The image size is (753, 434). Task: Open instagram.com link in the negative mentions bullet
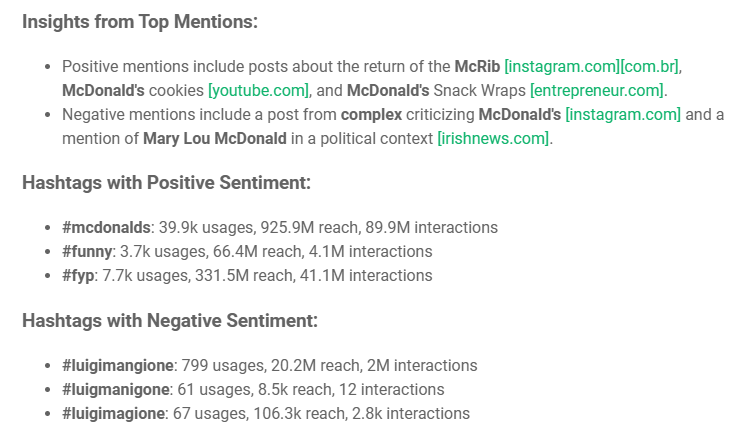623,115
